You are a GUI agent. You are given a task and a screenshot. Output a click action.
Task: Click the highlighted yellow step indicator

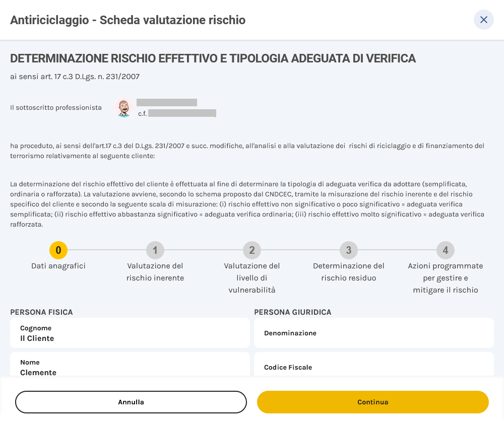pos(58,250)
